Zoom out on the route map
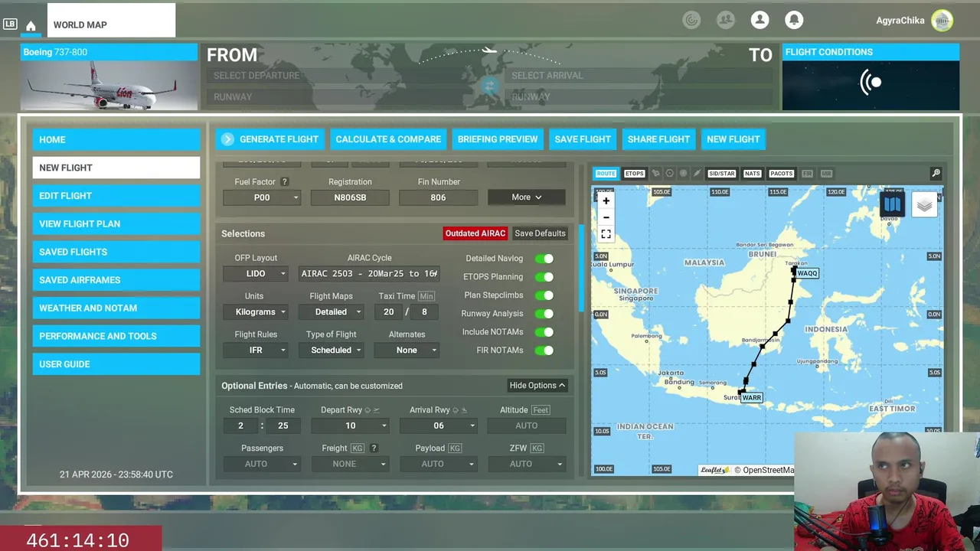Screen dimensions: 980x551 point(606,217)
